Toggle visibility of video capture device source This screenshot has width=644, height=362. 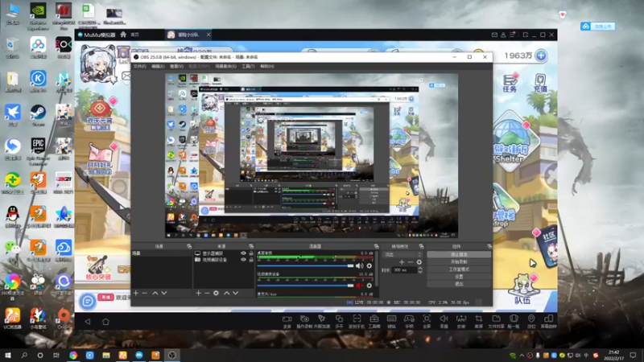click(x=244, y=259)
